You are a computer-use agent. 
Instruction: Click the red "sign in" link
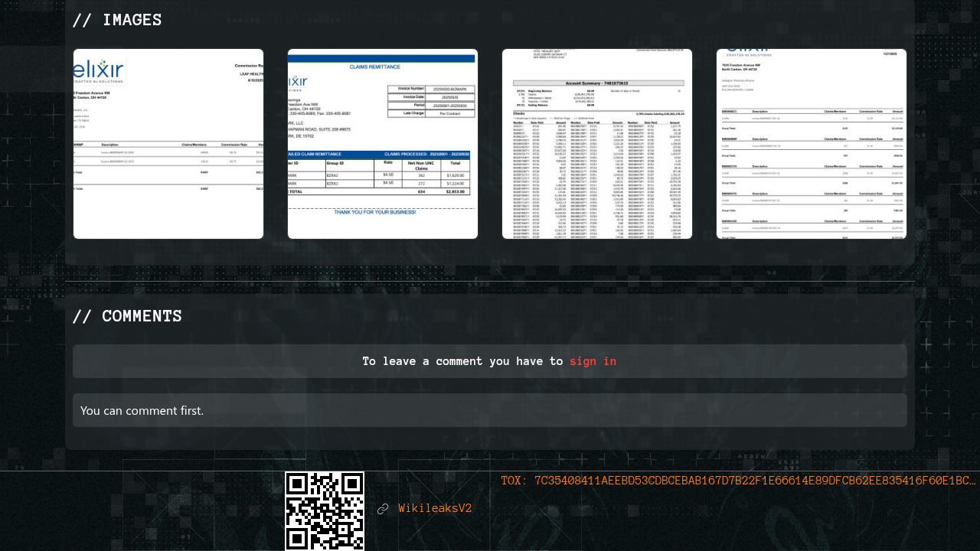point(593,361)
